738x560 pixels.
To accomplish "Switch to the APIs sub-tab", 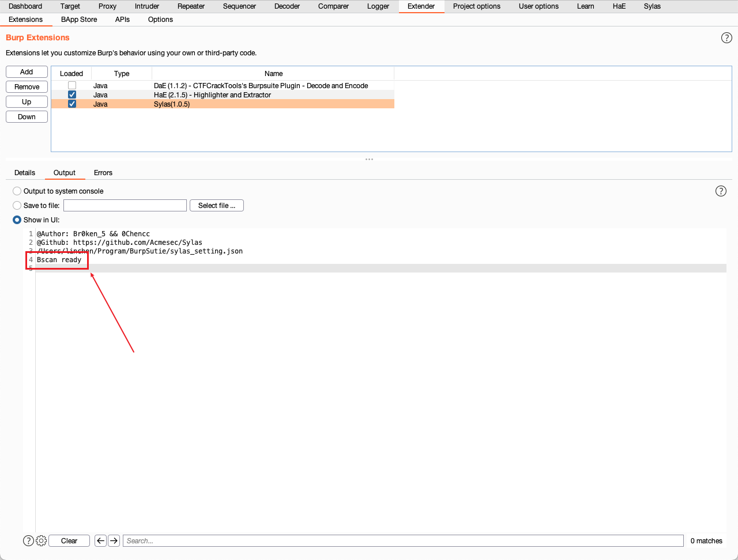I will [122, 20].
